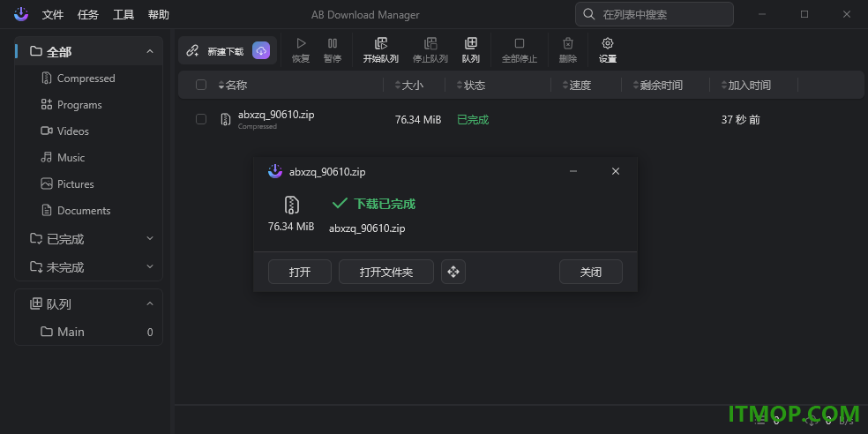Image resolution: width=868 pixels, height=434 pixels.
Task: Open the 帮助 menu
Action: (x=159, y=15)
